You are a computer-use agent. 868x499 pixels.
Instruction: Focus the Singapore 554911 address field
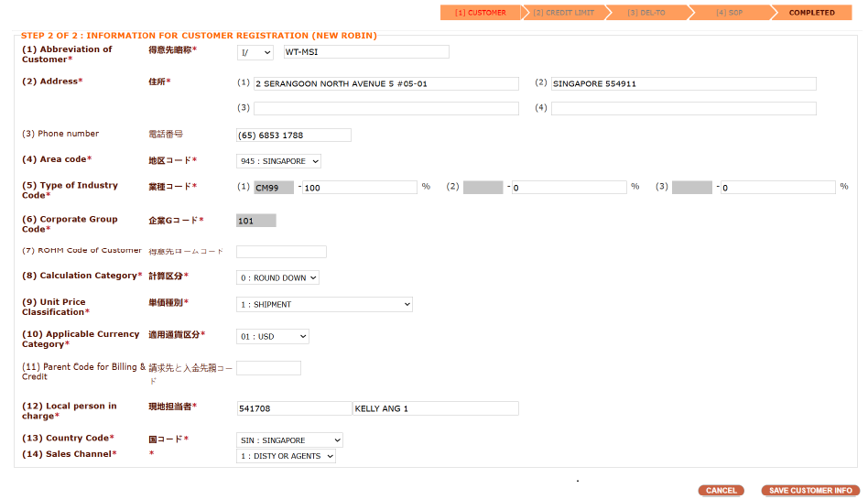[x=683, y=83]
